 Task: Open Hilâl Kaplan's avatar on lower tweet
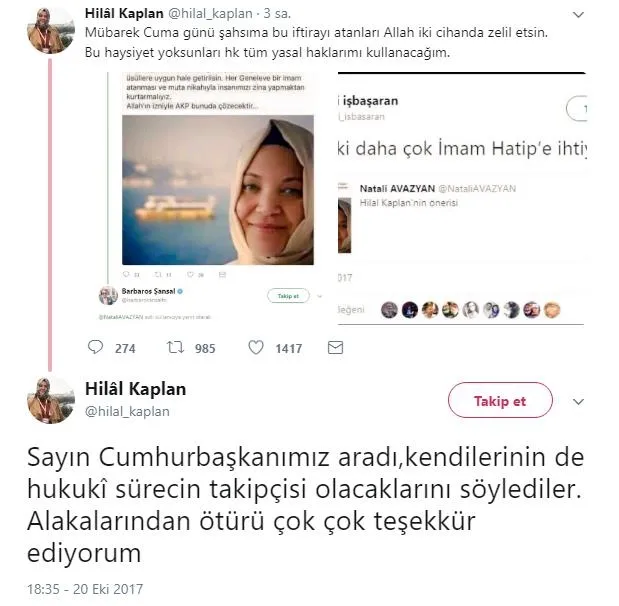click(51, 400)
